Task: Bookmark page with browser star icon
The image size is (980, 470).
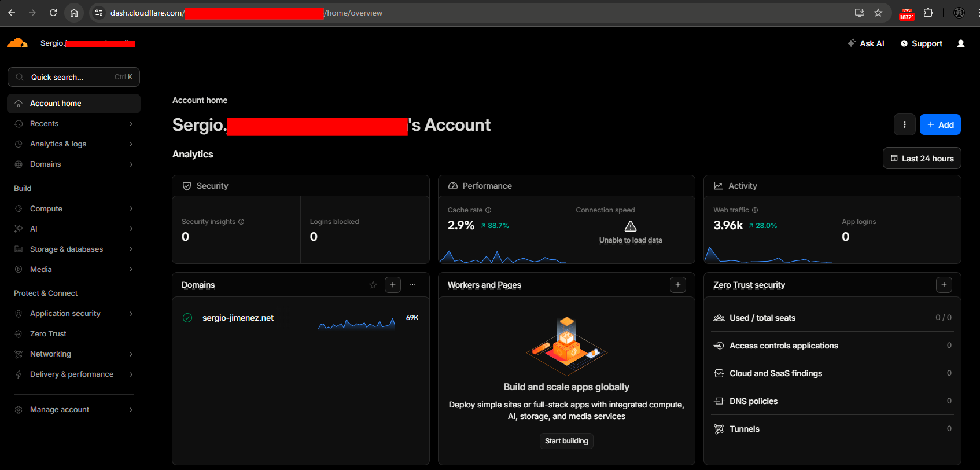Action: pos(878,13)
